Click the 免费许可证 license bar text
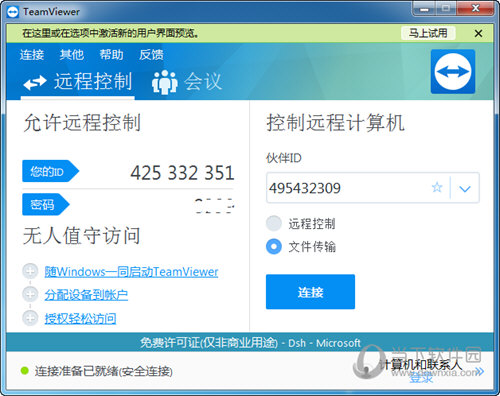Viewport: 500px width, 396px height. coord(250,343)
